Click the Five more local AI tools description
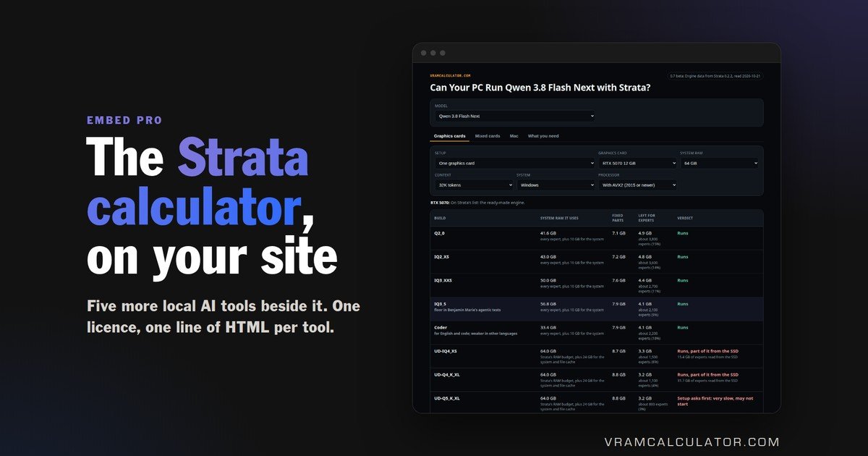Screen dimensions: 868x456 tap(223, 316)
